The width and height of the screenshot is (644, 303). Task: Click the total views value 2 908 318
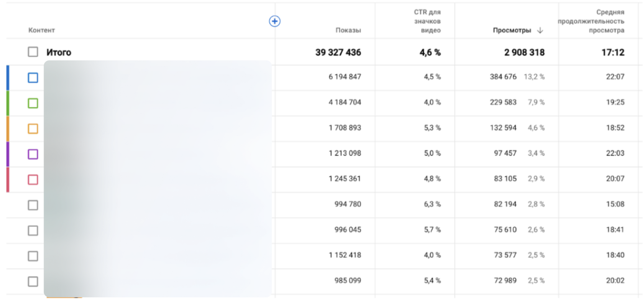524,52
